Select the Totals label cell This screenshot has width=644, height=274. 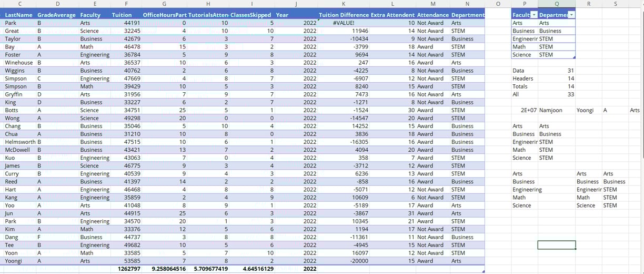(525, 86)
